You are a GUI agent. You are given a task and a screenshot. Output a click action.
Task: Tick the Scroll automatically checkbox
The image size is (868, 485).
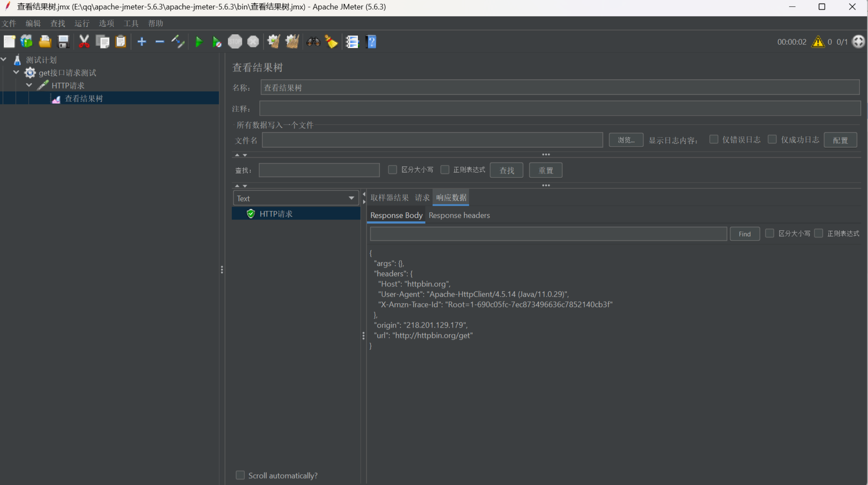click(x=240, y=475)
